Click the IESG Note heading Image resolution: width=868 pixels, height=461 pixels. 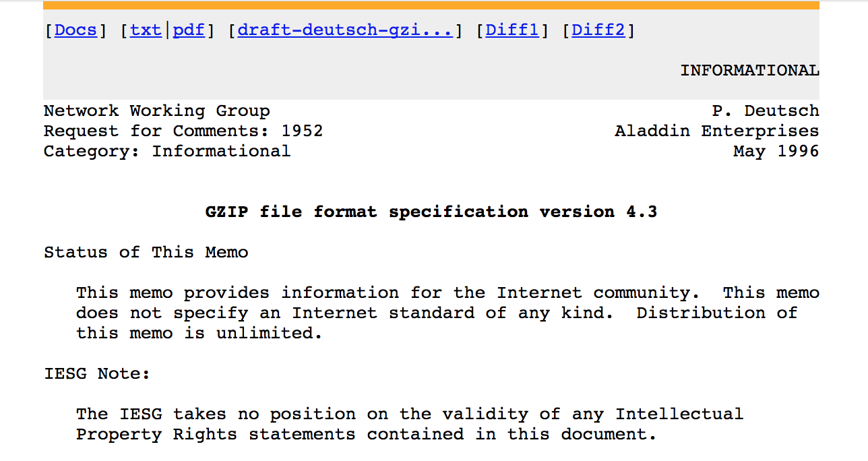pyautogui.click(x=97, y=374)
